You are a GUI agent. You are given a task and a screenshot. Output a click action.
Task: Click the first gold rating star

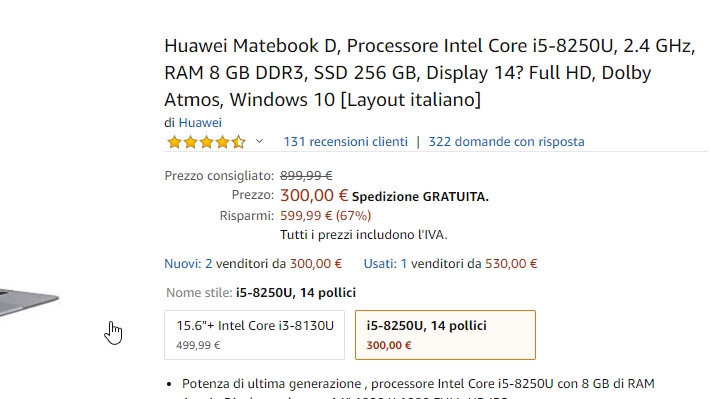coord(174,142)
